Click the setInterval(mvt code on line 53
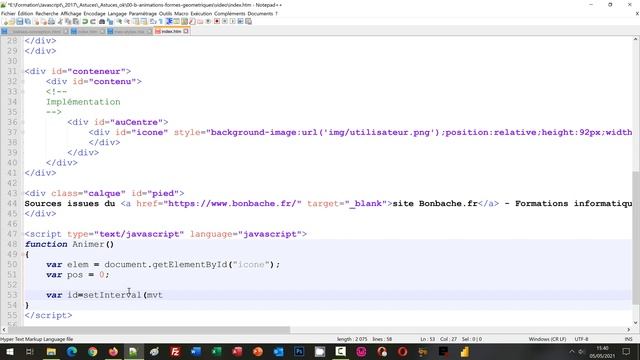This screenshot has height=360, width=640. click(x=123, y=295)
